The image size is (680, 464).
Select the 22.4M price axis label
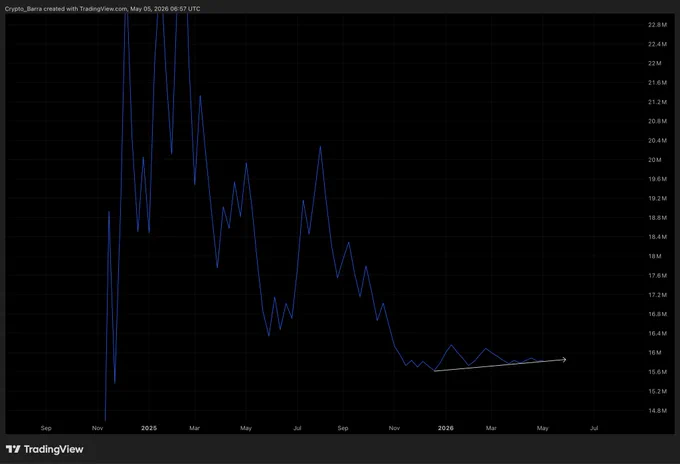[657, 44]
